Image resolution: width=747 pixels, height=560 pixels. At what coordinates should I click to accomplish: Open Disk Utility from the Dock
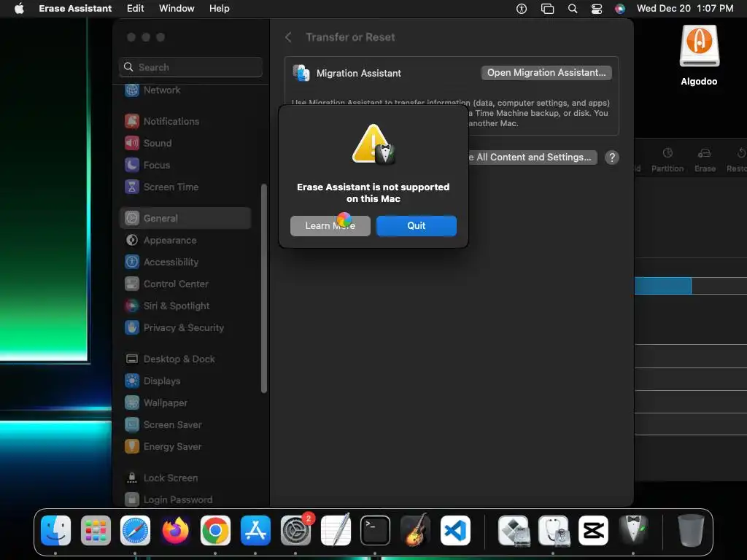553,530
